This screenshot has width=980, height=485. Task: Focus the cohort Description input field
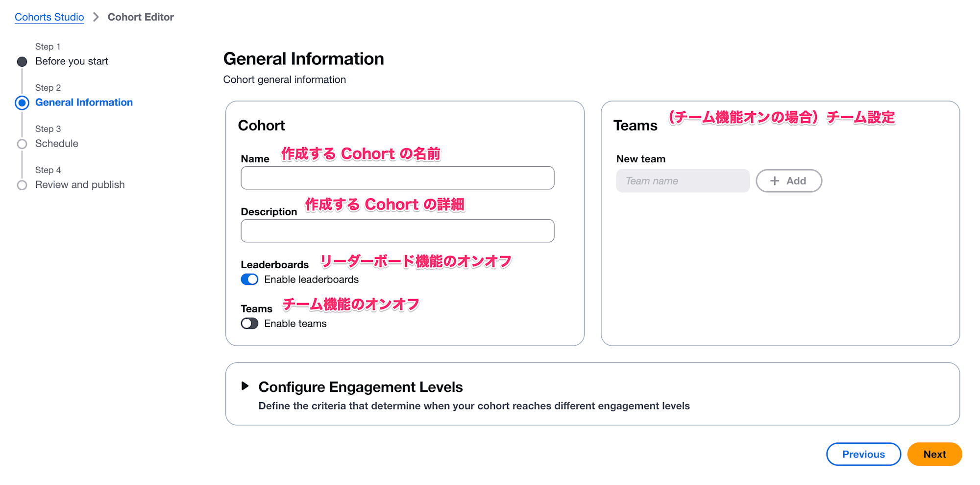point(397,231)
